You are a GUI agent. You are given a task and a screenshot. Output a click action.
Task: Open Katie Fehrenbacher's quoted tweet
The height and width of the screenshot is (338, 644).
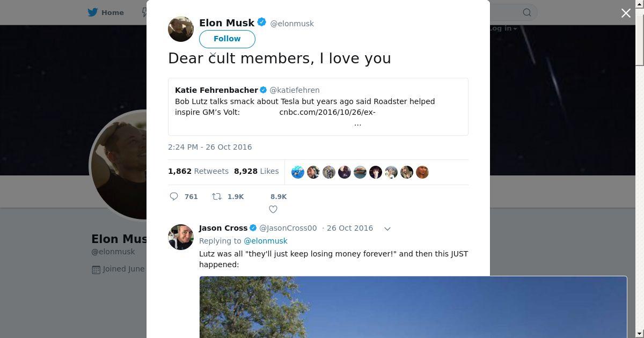coord(318,107)
